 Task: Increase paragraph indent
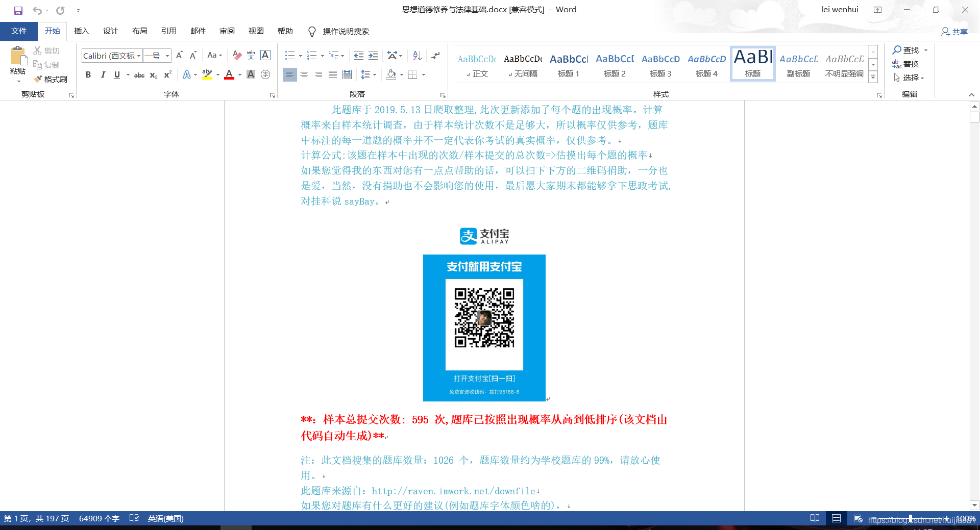tap(373, 56)
